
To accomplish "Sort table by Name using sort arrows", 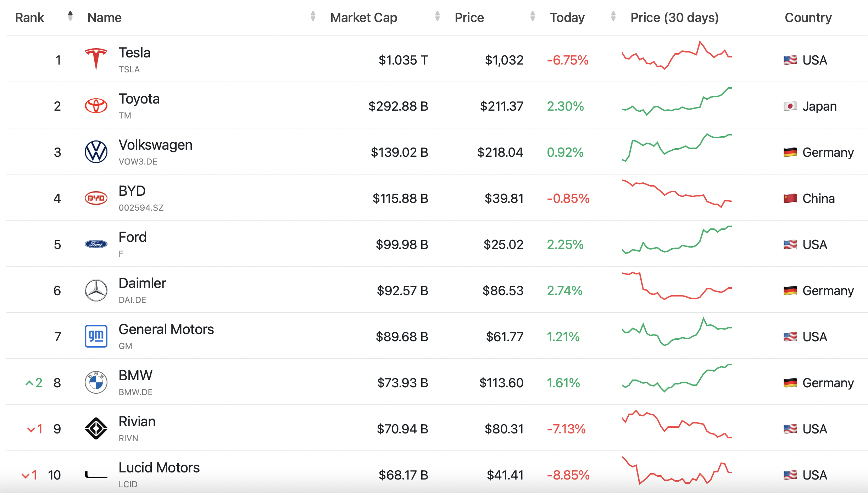I will 313,16.
